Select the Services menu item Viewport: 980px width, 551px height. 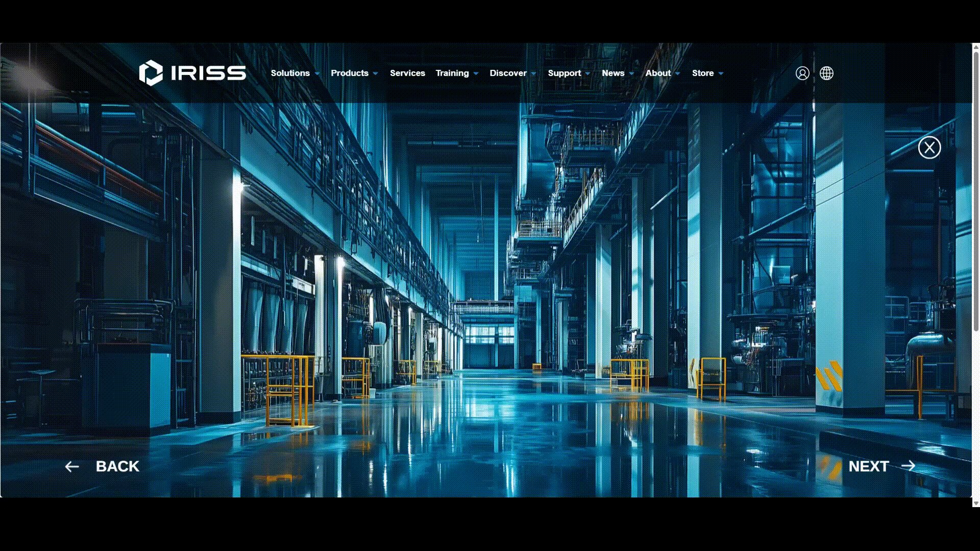(x=407, y=73)
